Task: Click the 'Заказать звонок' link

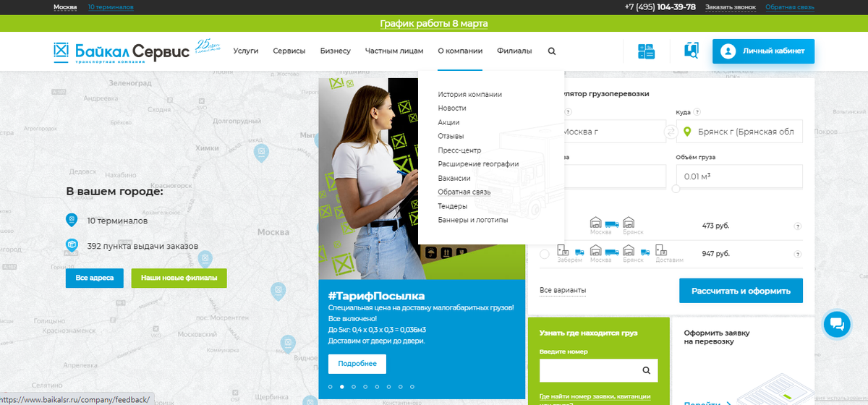Action: pos(731,7)
